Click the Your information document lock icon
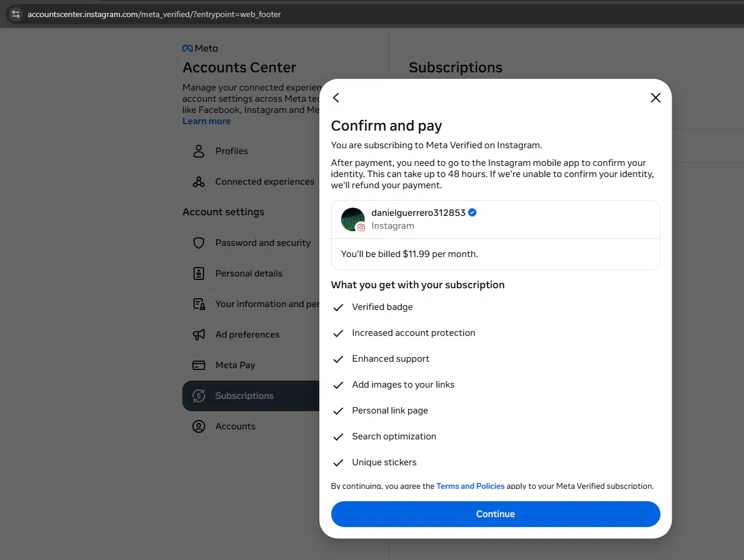Screen dimensions: 744x560 199,304
